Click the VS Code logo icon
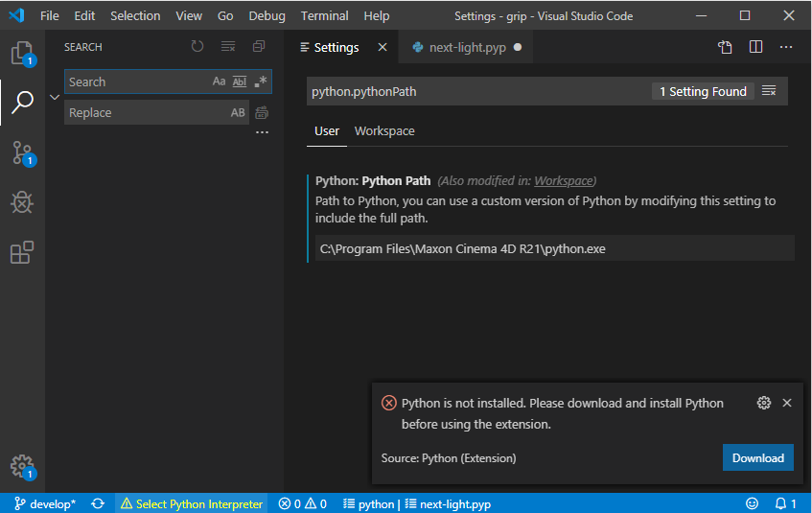The image size is (812, 513). click(16, 15)
